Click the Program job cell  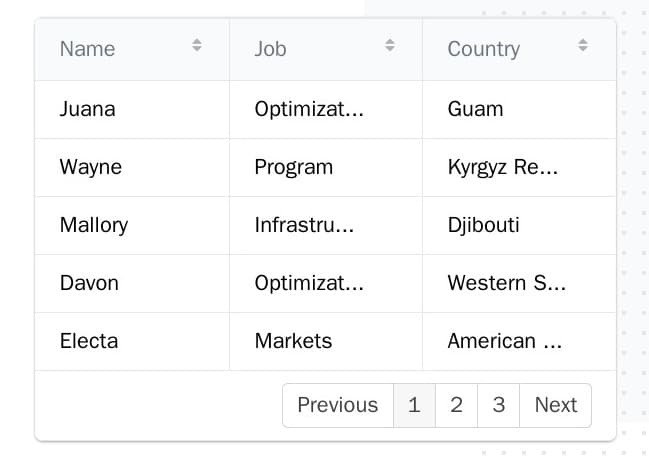pos(294,167)
